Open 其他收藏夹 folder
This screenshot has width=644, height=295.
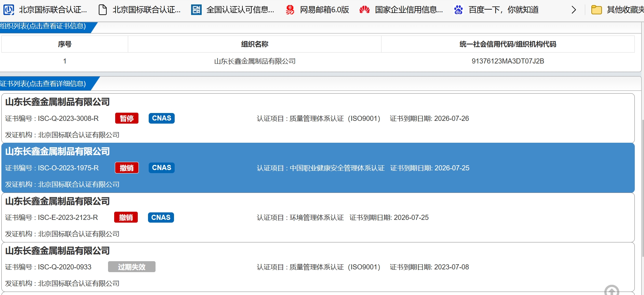(x=617, y=10)
